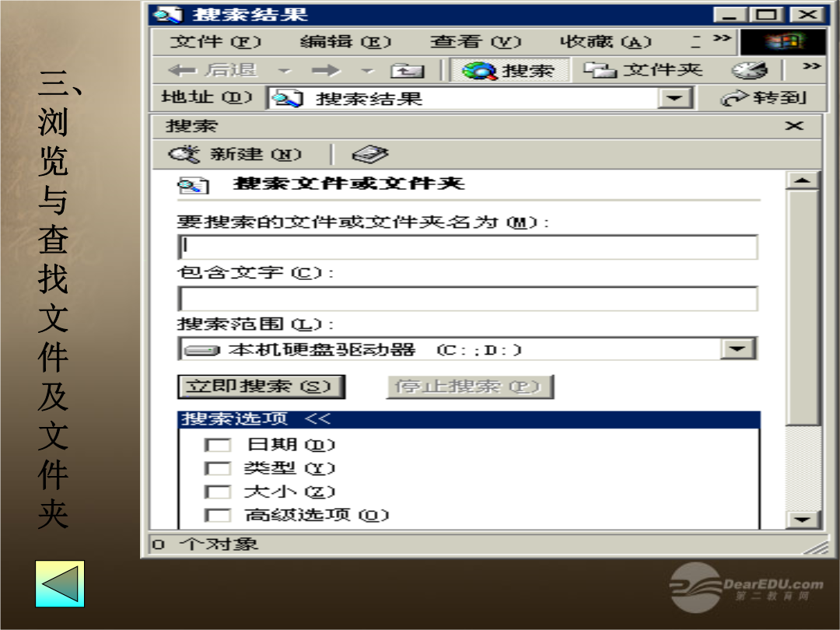Screen dimensions: 840x630
Task: Open the 文件(F) menu
Action: (x=215, y=41)
